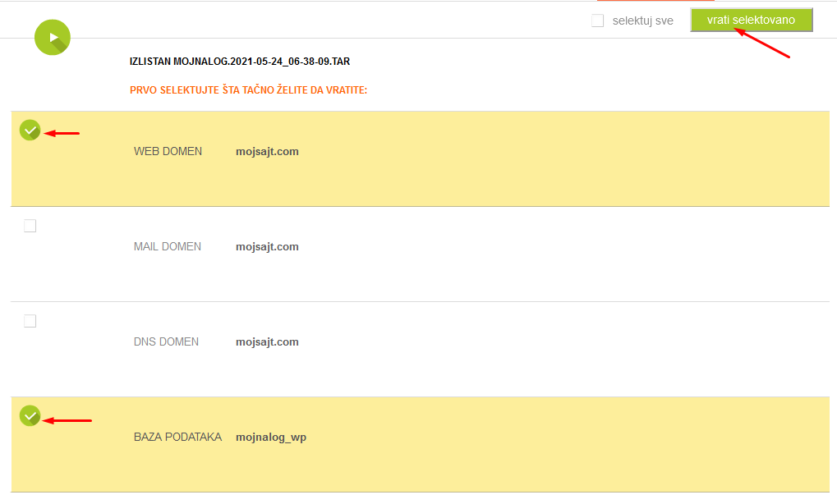Check the 'selektuj sve' checkbox
The width and height of the screenshot is (837, 504).
click(597, 21)
